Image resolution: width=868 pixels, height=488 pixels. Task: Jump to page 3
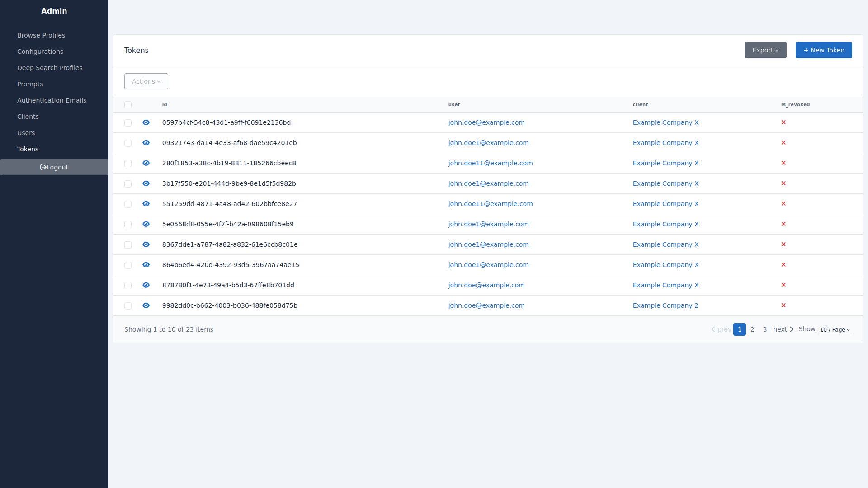pyautogui.click(x=765, y=329)
